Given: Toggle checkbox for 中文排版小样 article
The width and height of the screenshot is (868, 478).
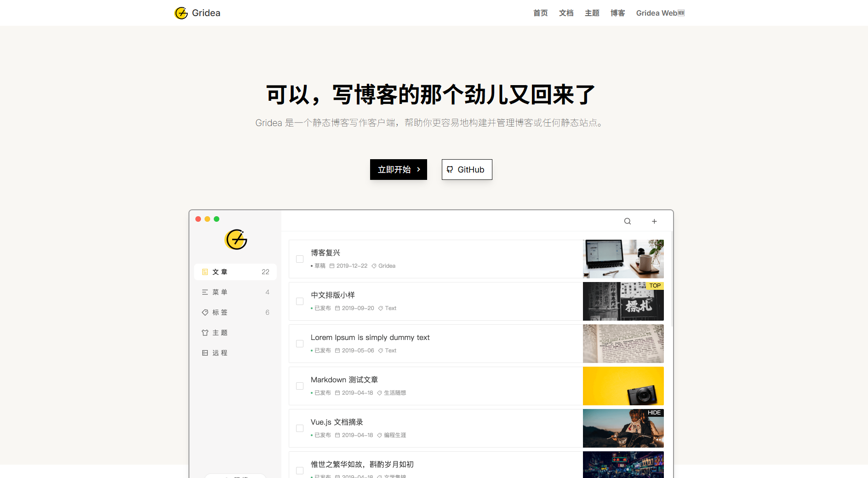Looking at the screenshot, I should tap(300, 301).
